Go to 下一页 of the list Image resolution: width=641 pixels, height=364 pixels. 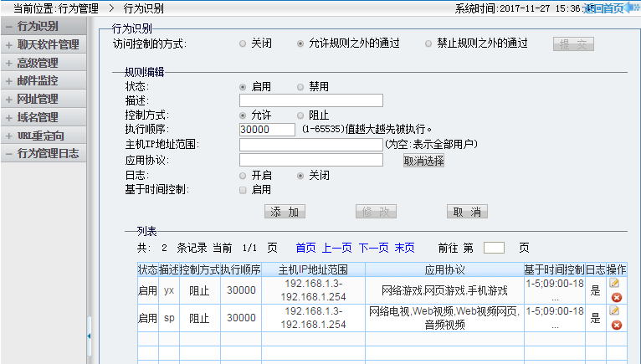374,248
